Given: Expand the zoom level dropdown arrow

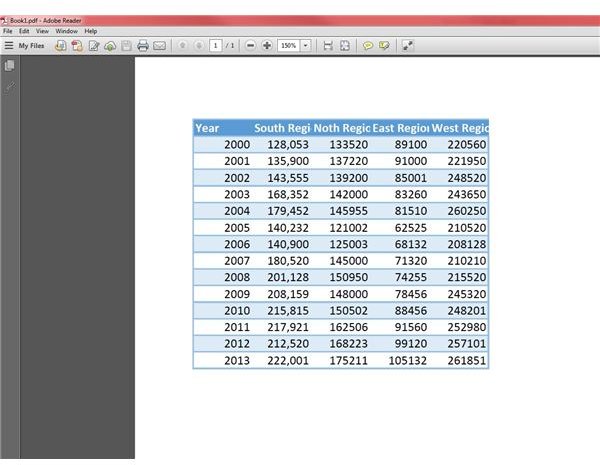Looking at the screenshot, I should click(x=305, y=46).
